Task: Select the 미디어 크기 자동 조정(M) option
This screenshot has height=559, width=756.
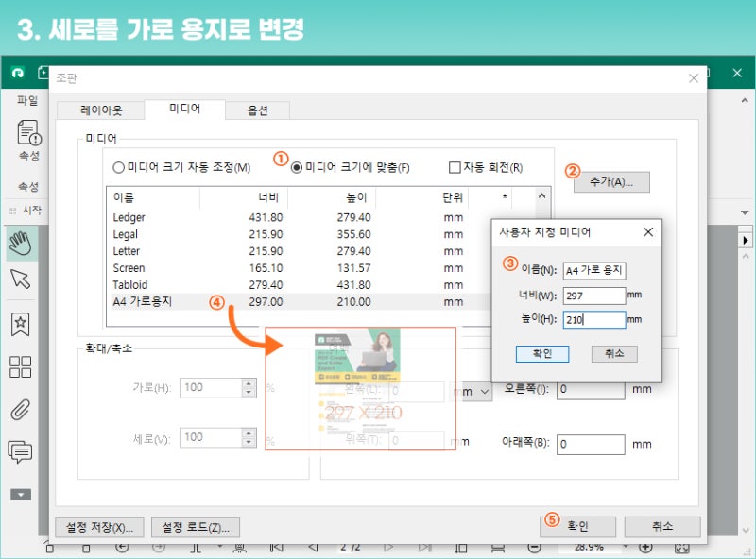Action: click(118, 167)
